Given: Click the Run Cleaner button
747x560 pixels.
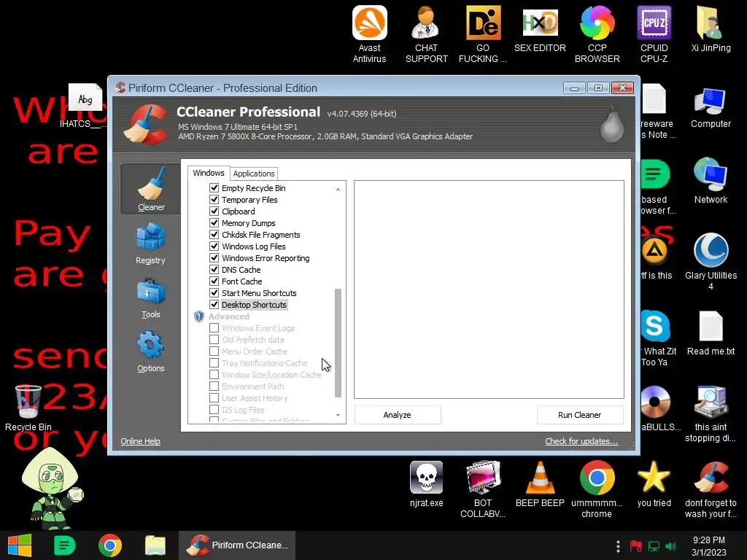Looking at the screenshot, I should click(x=579, y=415).
